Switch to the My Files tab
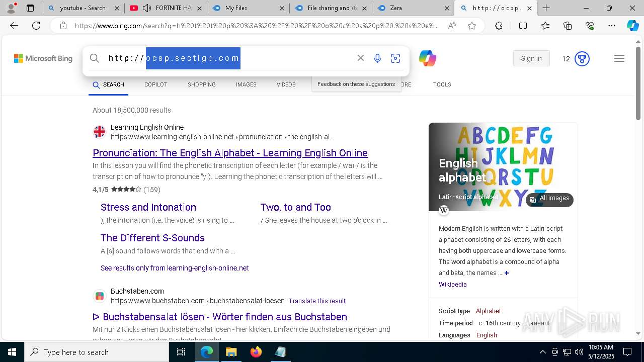The height and width of the screenshot is (362, 644). [248, 8]
